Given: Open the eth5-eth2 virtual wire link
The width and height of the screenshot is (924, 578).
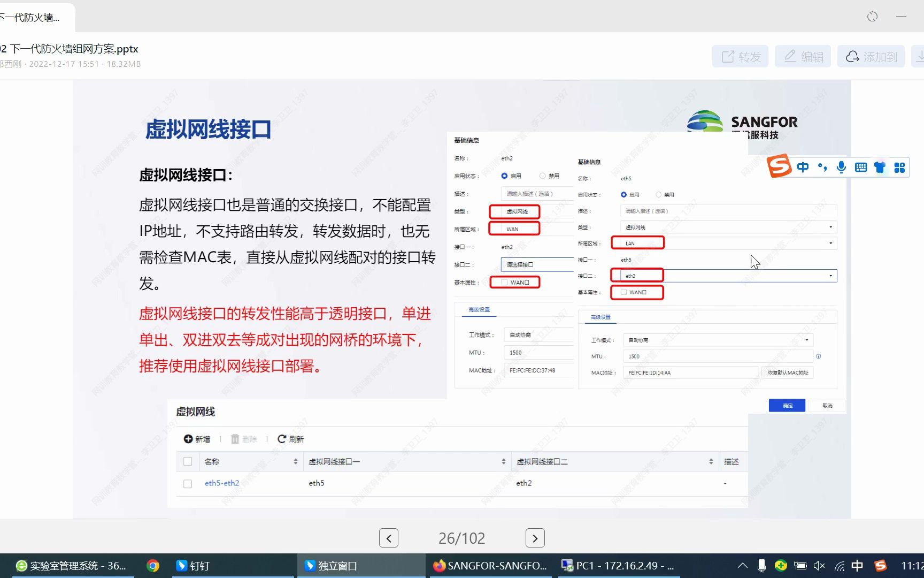Looking at the screenshot, I should [x=222, y=483].
